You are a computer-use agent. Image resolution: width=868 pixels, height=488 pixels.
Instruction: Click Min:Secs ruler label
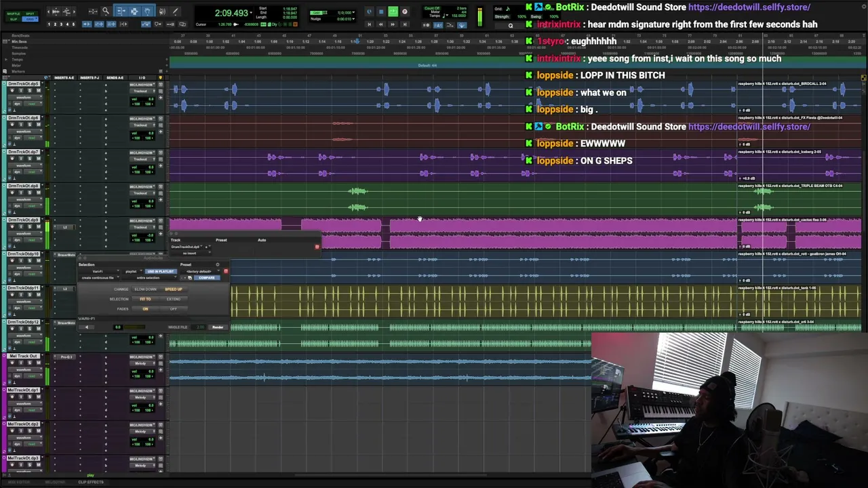[x=19, y=41]
